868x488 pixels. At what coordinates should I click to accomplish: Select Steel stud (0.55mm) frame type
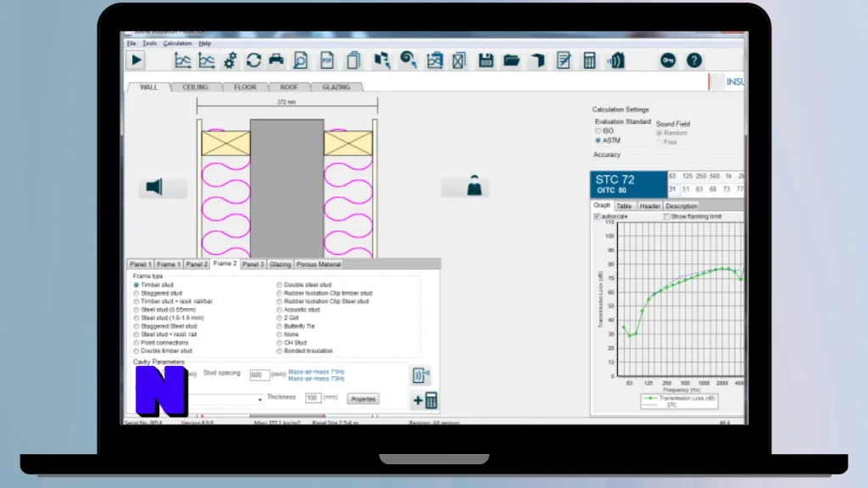click(x=136, y=310)
